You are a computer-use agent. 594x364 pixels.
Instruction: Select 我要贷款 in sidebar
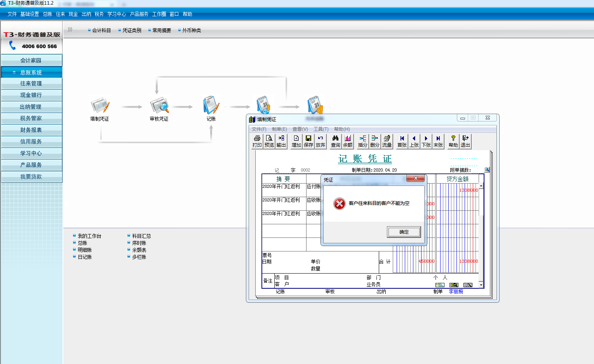(x=31, y=177)
